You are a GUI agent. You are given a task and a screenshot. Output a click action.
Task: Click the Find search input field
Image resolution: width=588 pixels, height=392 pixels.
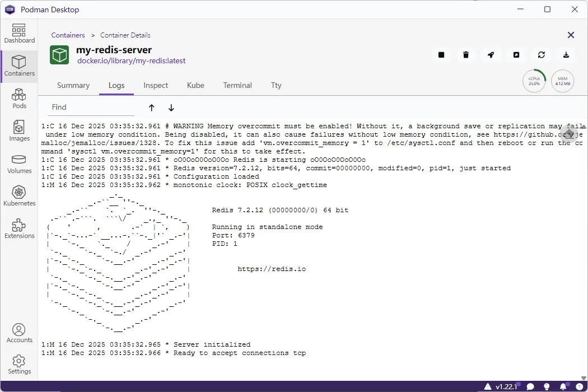[90, 108]
